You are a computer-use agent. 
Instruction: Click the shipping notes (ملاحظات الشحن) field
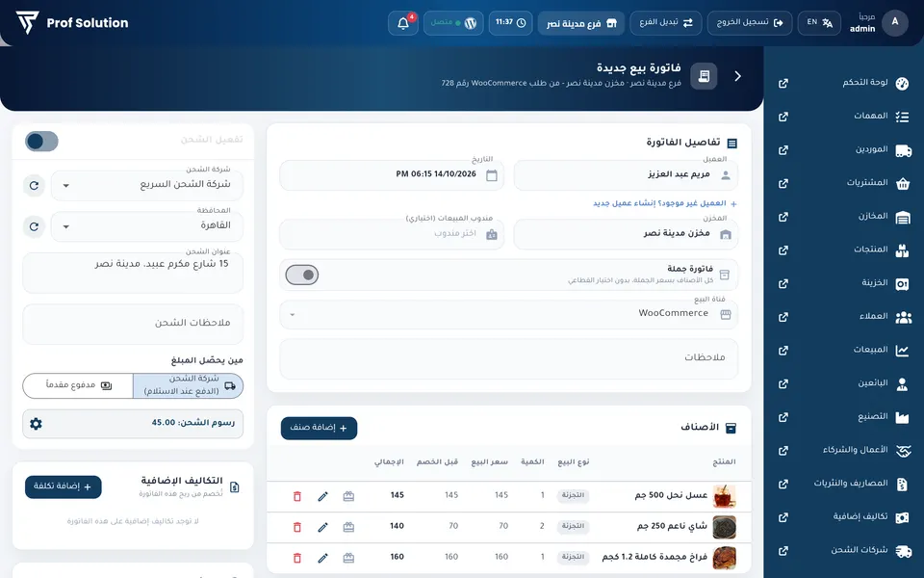click(x=133, y=324)
